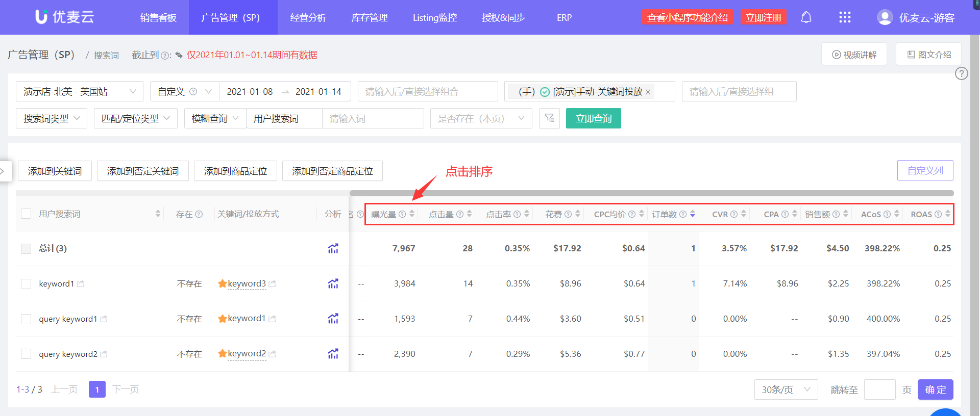The image size is (980, 416).
Task: Open the 是否存在 (本页) dropdown
Action: 481,118
